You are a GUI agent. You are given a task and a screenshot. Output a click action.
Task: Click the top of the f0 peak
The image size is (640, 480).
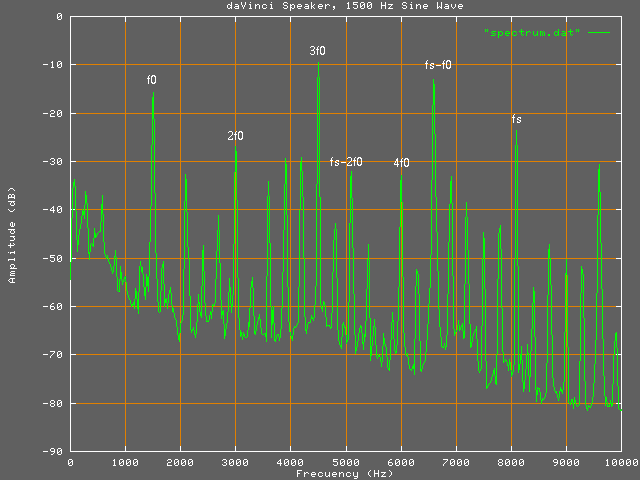click(153, 93)
